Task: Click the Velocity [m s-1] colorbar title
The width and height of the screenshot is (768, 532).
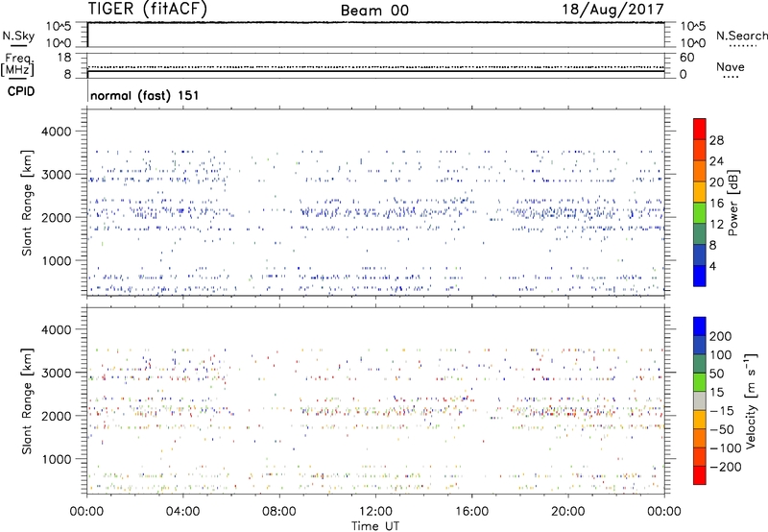Action: click(751, 400)
